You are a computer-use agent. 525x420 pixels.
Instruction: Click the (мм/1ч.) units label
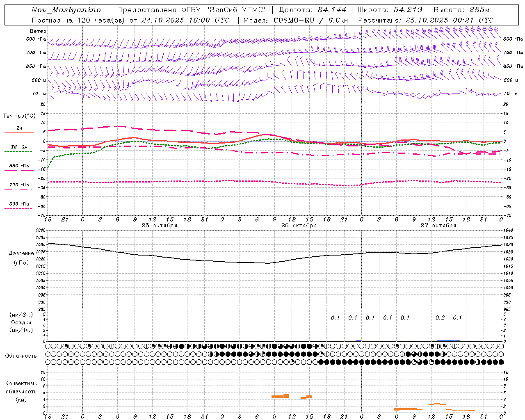(x=21, y=330)
